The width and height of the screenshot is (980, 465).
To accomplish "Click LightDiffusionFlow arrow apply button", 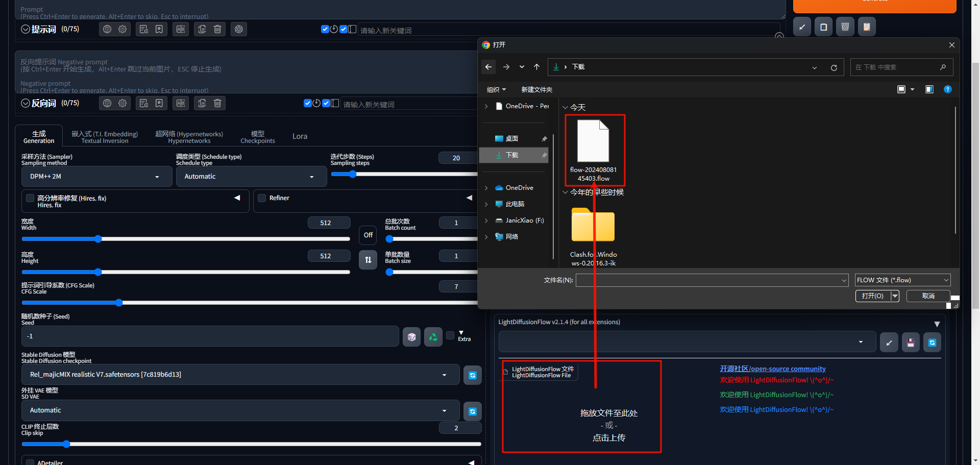I will (889, 342).
